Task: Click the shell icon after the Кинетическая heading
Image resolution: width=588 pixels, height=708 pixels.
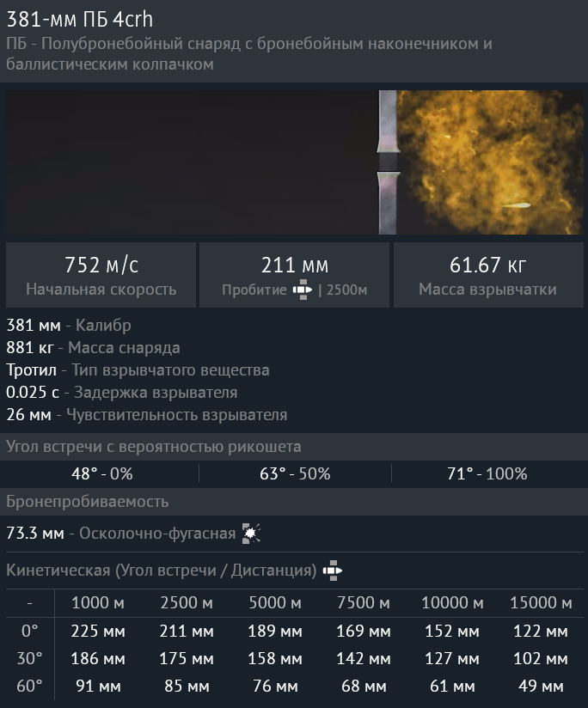Action: click(x=331, y=571)
